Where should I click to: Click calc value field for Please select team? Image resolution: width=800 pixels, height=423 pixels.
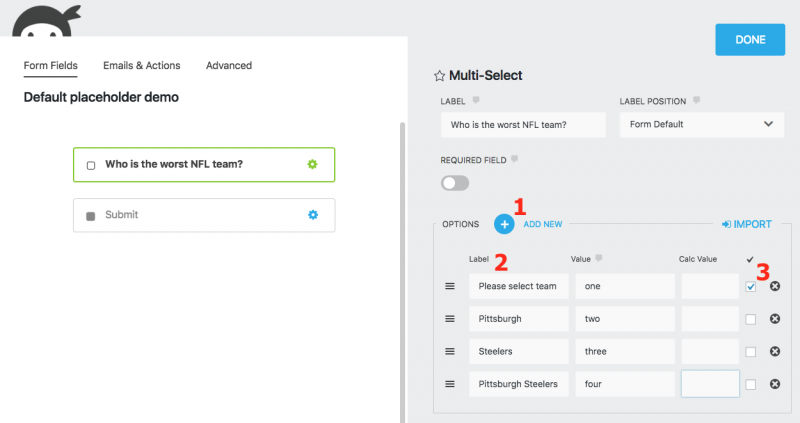coord(710,286)
